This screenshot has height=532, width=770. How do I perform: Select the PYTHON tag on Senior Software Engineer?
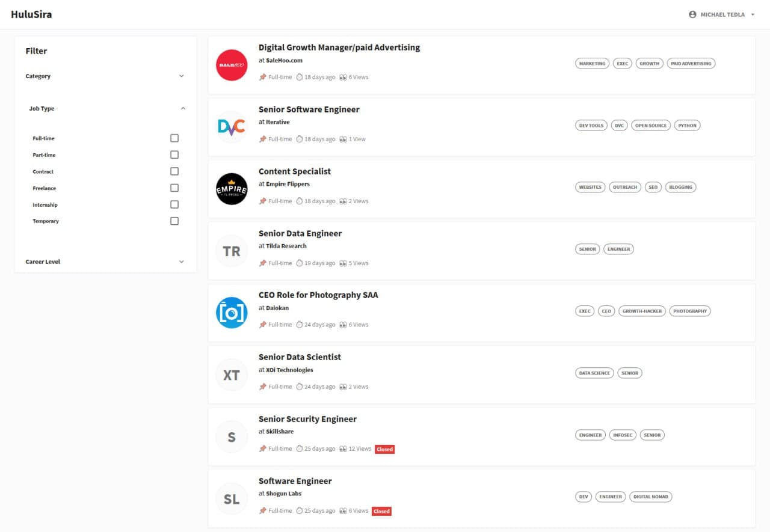pos(687,126)
